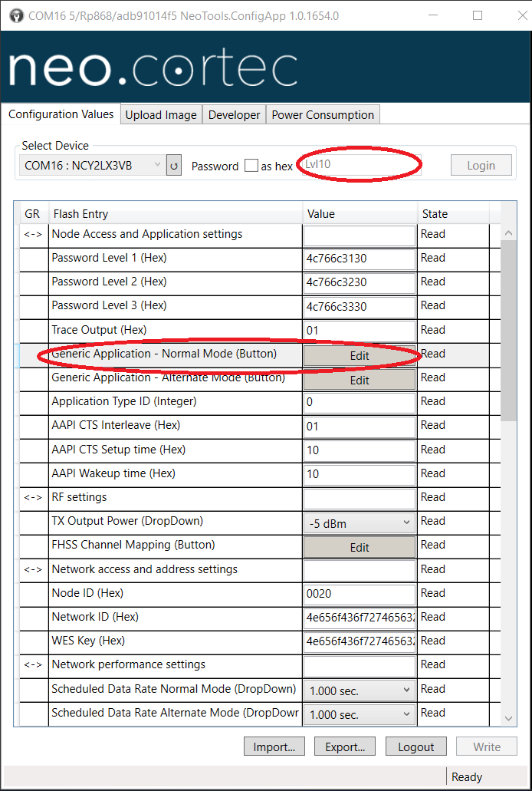Toggle group marker for Node Access settings

pyautogui.click(x=33, y=234)
